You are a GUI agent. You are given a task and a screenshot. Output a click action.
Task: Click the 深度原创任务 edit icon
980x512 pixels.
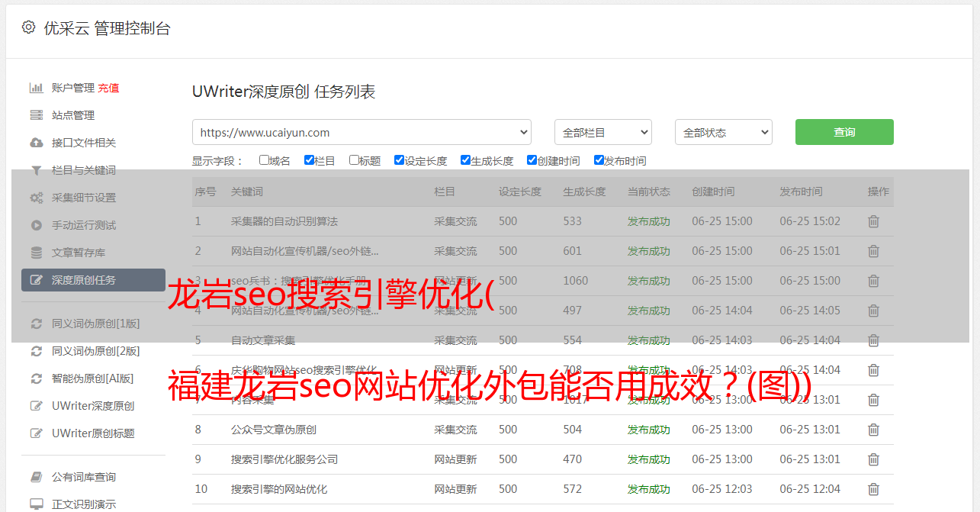[36, 280]
